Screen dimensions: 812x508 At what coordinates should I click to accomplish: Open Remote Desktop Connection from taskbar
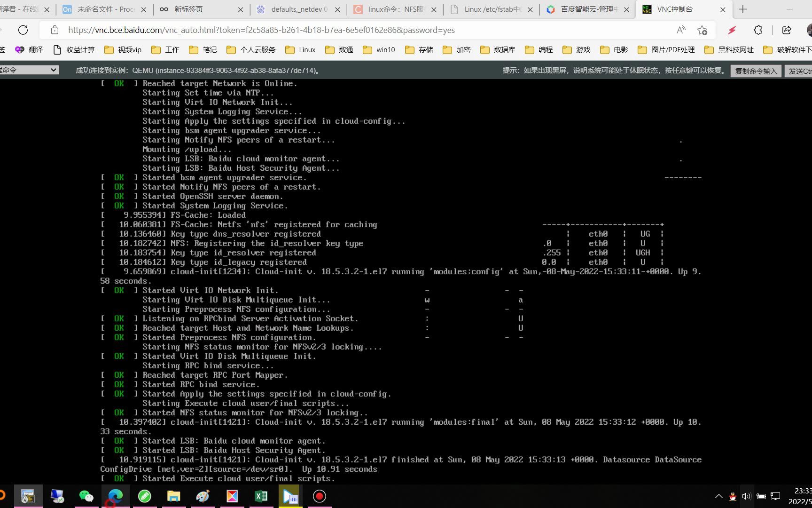(57, 496)
